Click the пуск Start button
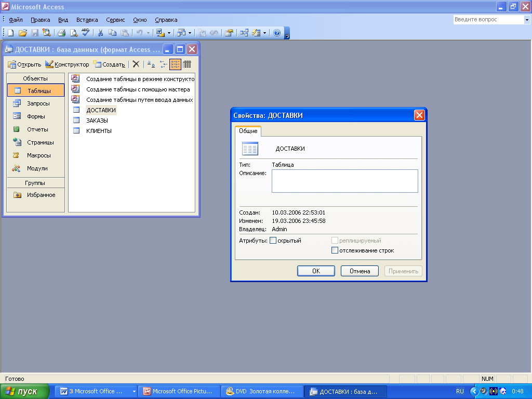 tap(24, 391)
